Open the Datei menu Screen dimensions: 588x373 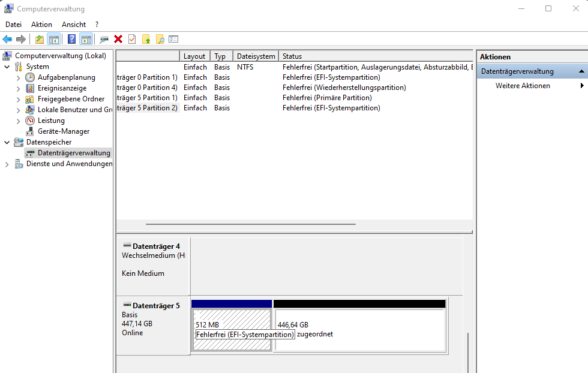(x=13, y=25)
